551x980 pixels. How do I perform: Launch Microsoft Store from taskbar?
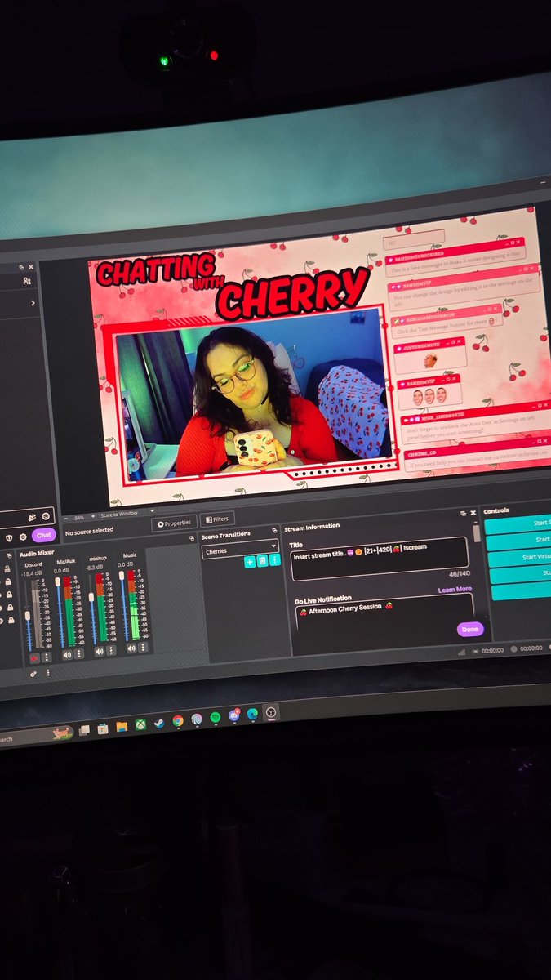coord(103,728)
